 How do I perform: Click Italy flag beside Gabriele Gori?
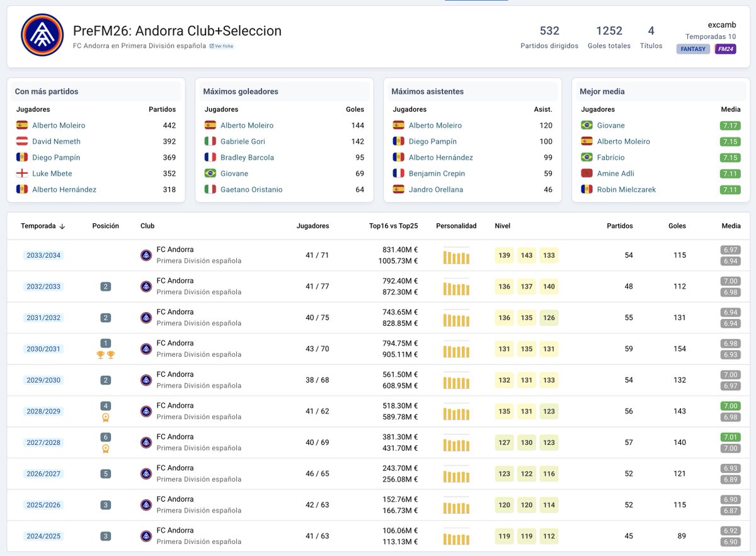210,141
